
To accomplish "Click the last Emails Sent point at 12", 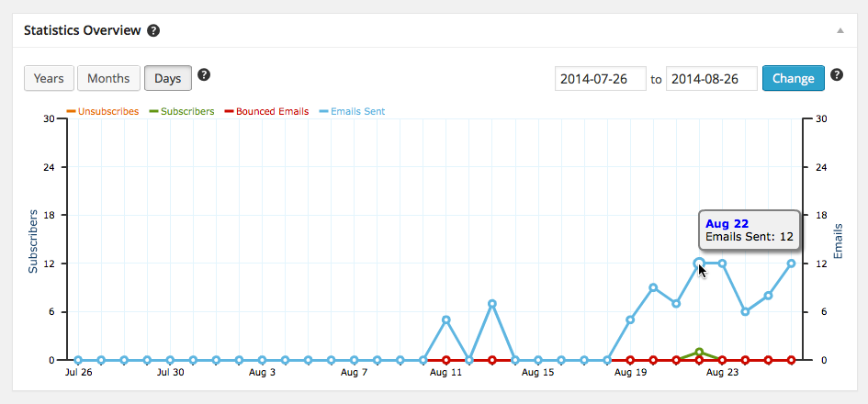I will [791, 264].
